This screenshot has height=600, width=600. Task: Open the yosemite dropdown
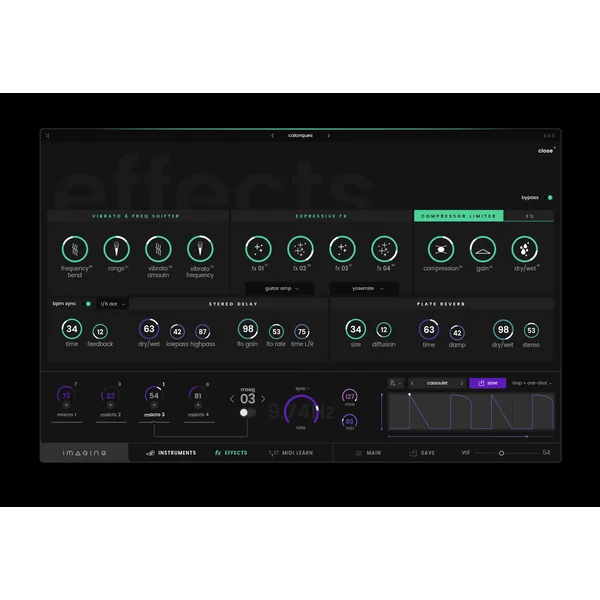click(364, 289)
